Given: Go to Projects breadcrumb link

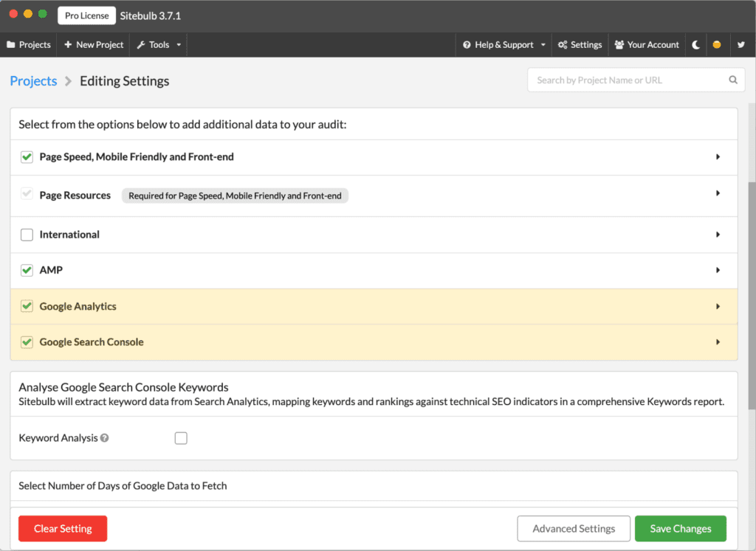Looking at the screenshot, I should coord(33,81).
